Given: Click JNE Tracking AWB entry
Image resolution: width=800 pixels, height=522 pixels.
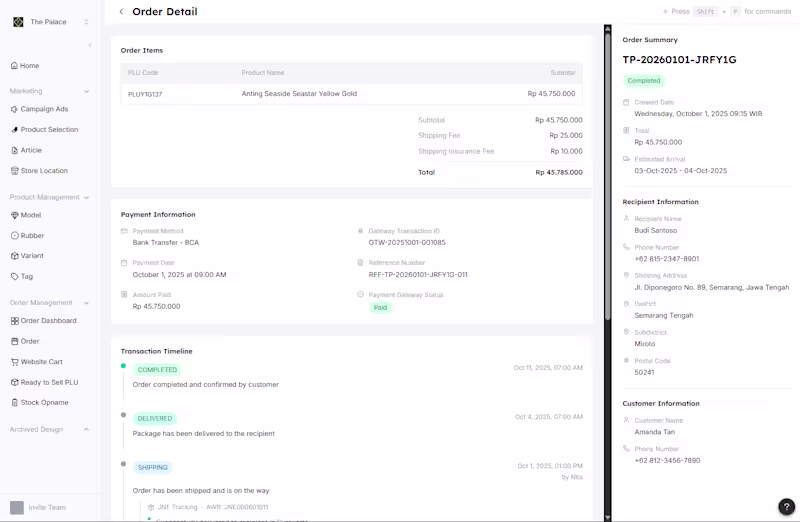Looking at the screenshot, I should tap(208, 507).
